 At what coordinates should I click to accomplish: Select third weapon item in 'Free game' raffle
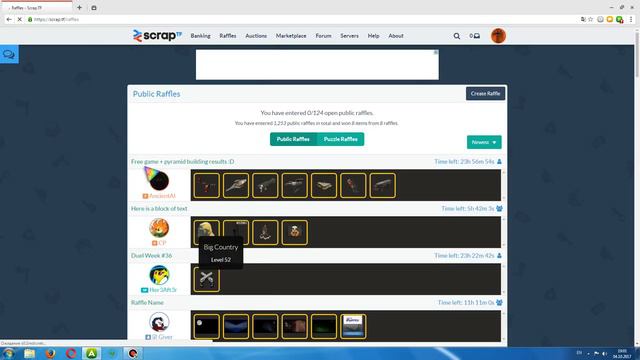(265, 185)
